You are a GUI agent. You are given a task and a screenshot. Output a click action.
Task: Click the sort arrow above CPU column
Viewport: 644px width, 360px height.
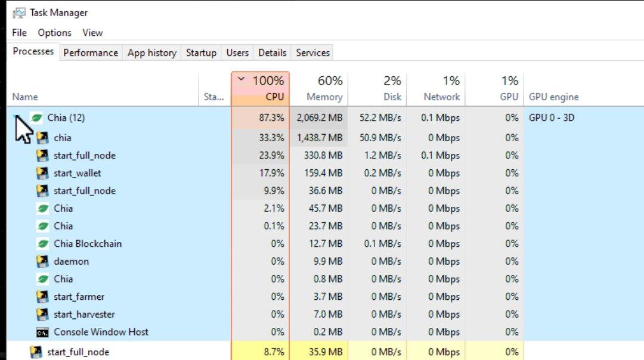(241, 79)
